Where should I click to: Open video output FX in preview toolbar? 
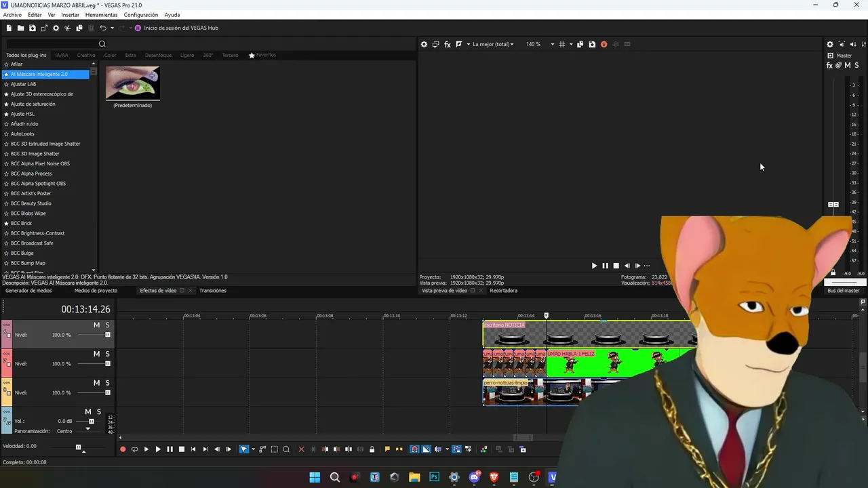tap(448, 44)
